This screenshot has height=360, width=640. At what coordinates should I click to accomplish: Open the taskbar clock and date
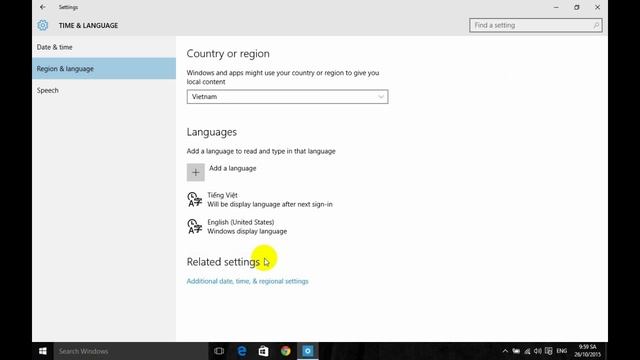(588, 351)
